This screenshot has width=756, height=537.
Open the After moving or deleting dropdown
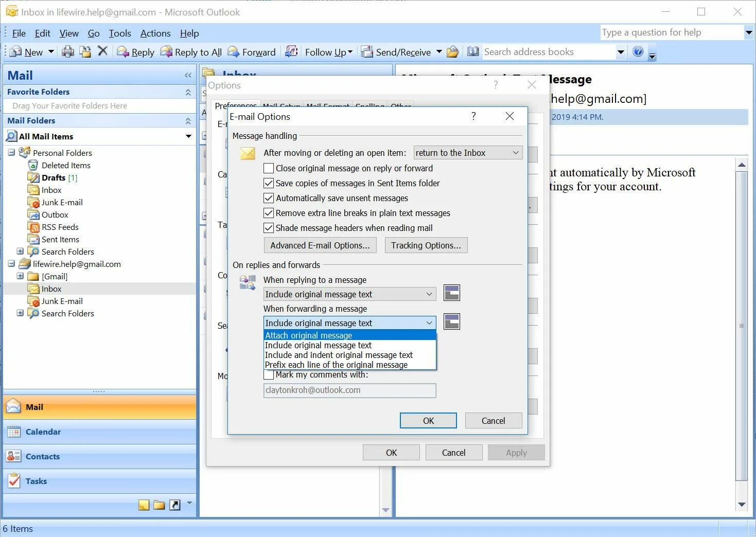coord(468,153)
